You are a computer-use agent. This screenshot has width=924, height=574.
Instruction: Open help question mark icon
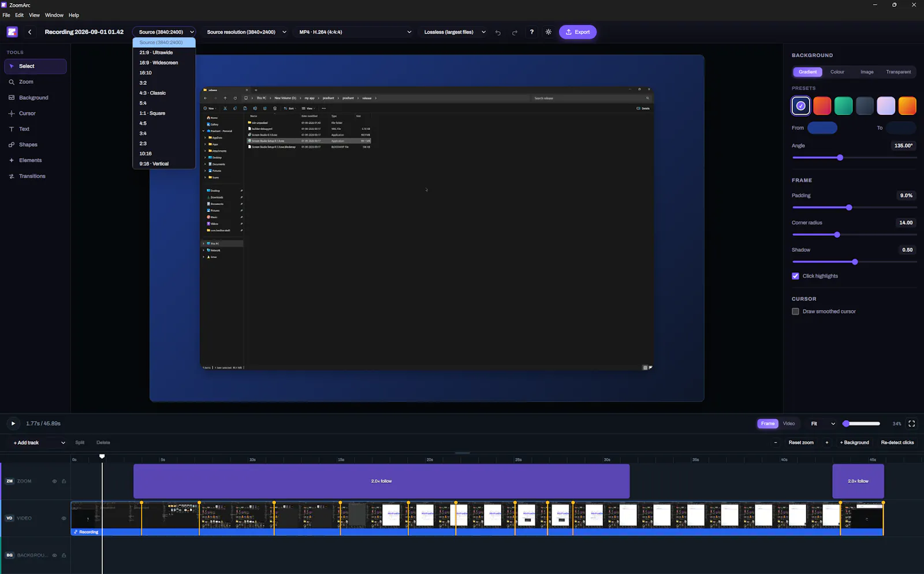[532, 32]
